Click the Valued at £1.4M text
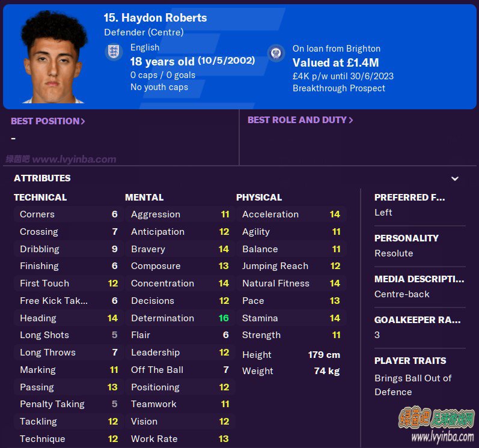Viewport: 479px width, 448px height. 335,62
